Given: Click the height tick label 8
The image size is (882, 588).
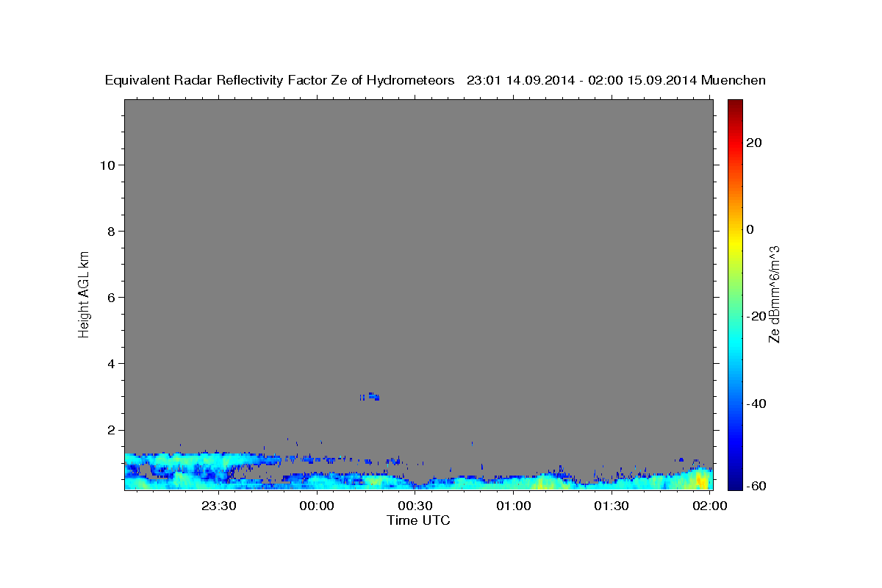Looking at the screenshot, I should 112,231.
